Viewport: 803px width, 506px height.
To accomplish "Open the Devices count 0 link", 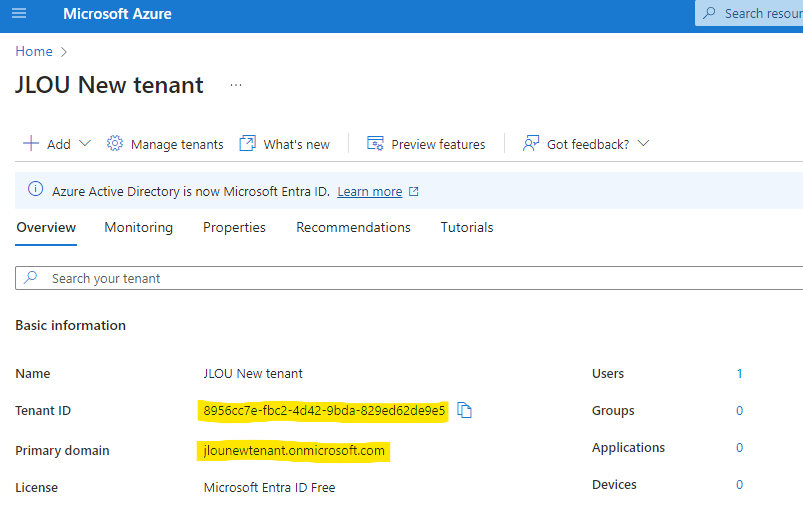I will click(739, 484).
